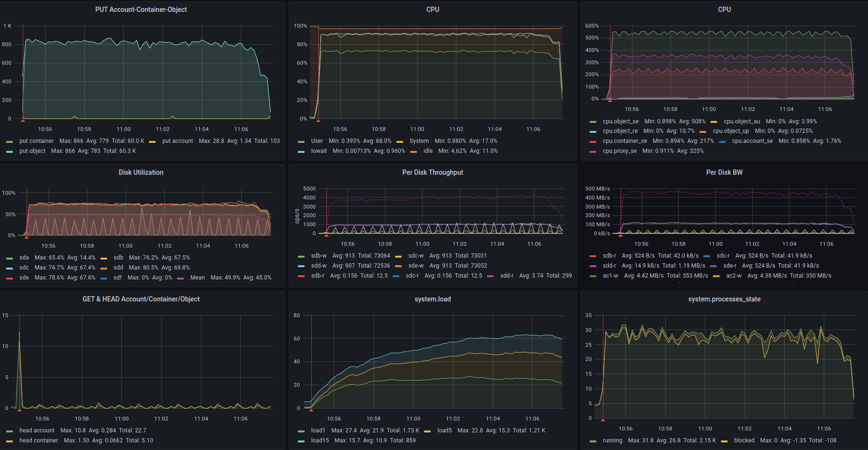Click the load15 legend color marker

(301, 441)
